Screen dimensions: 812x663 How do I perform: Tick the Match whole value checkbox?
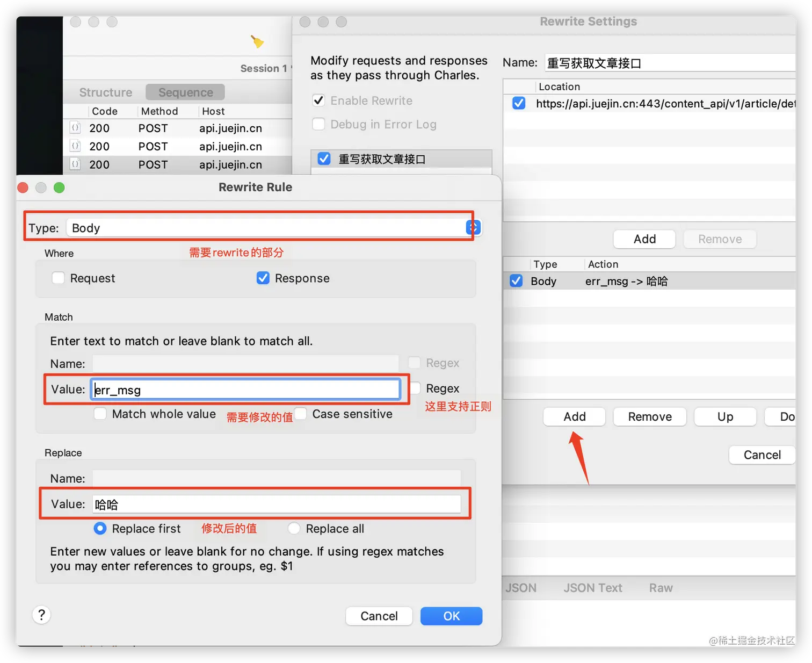click(100, 414)
